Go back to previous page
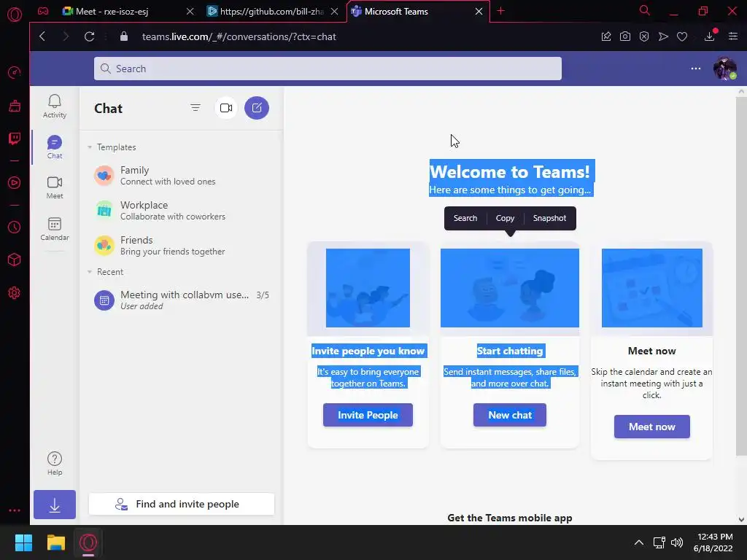 point(42,36)
